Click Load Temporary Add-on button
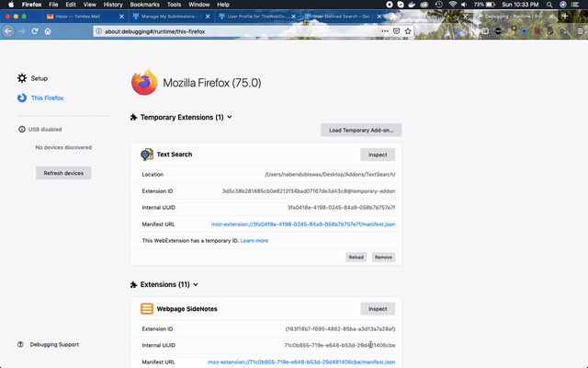The image size is (588, 368). pyautogui.click(x=361, y=130)
